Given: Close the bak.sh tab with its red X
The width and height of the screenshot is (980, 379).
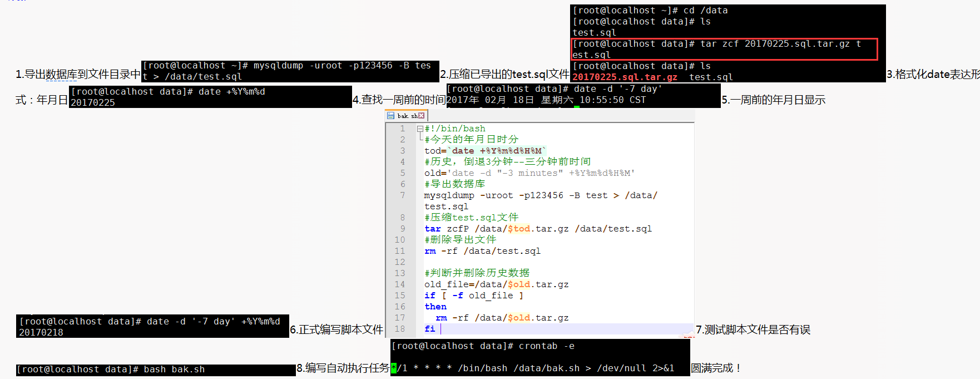Looking at the screenshot, I should (x=422, y=116).
